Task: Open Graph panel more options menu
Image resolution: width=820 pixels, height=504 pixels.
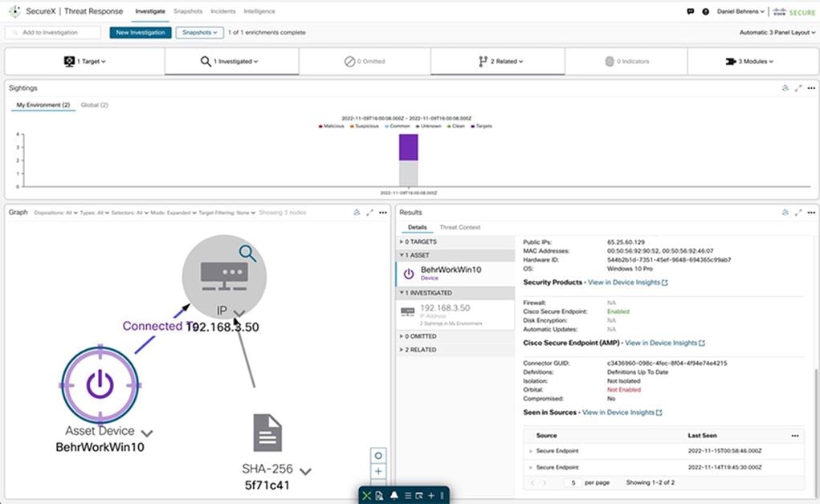Action: 383,213
